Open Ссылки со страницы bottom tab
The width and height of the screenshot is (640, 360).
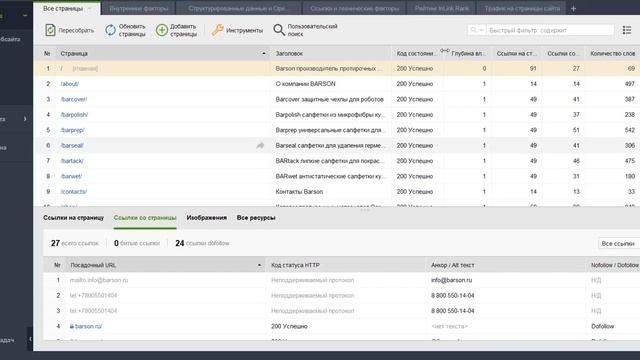click(x=145, y=218)
